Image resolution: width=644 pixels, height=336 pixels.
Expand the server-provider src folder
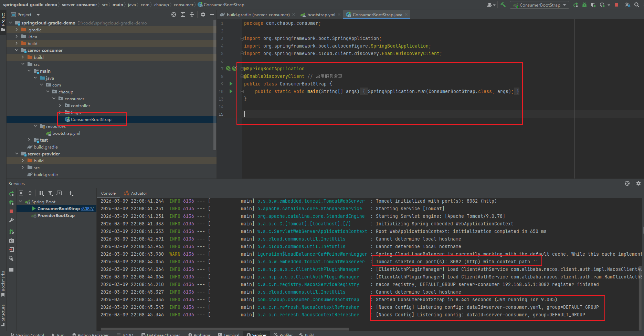click(23, 167)
